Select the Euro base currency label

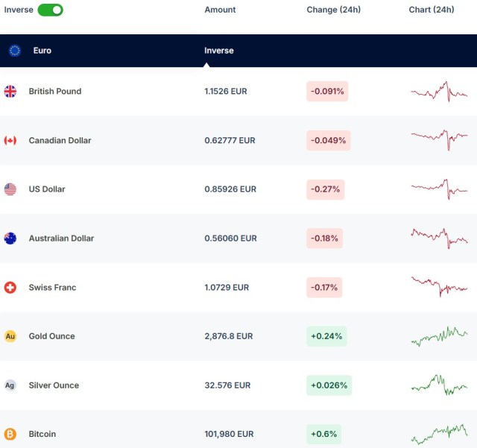pyautogui.click(x=42, y=51)
